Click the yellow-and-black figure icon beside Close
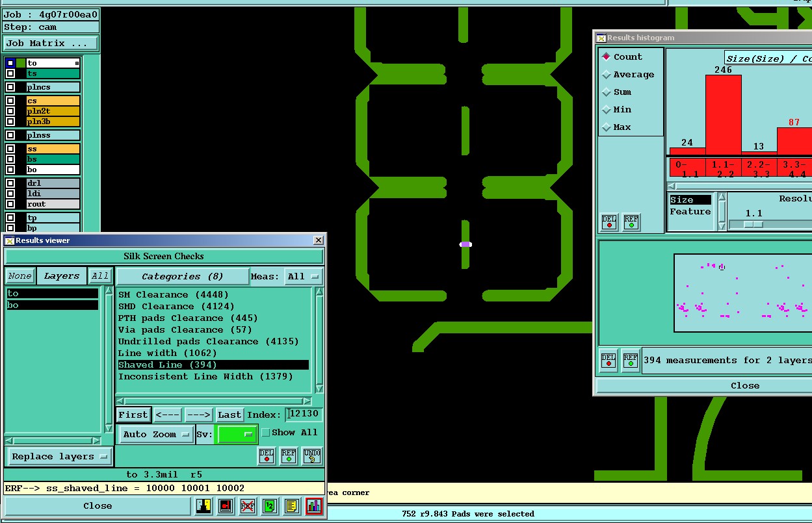Screen dimensions: 812x523 point(203,505)
